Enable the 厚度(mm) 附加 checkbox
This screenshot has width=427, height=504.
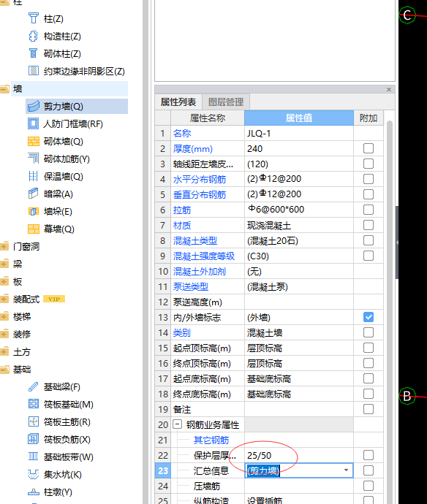pos(369,148)
